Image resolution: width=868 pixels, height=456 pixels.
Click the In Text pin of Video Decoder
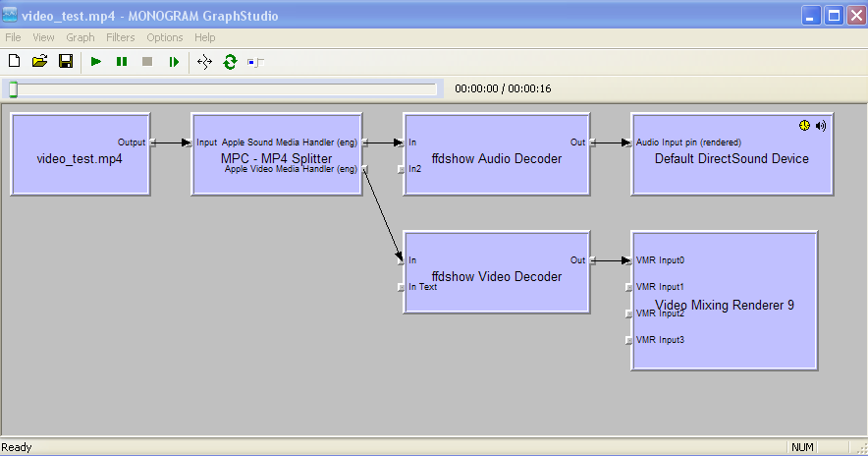401,288
